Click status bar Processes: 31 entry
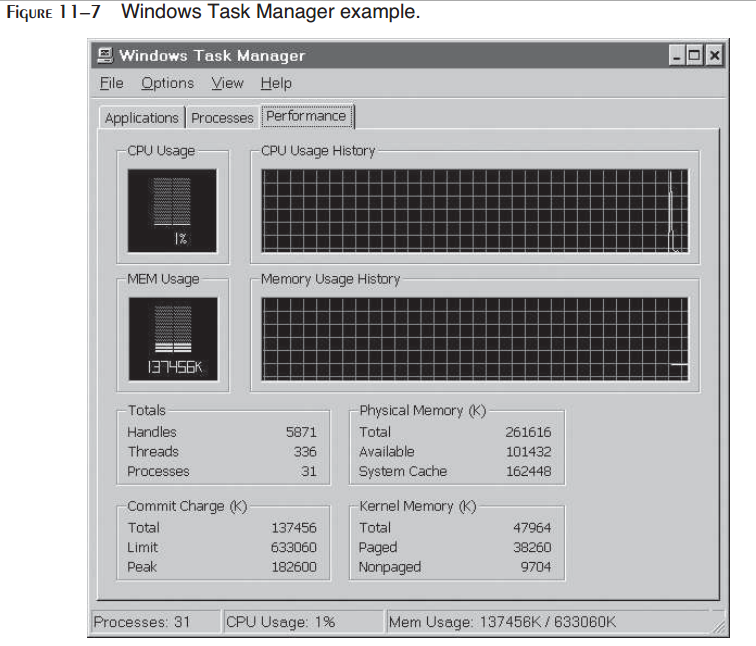The width and height of the screenshot is (756, 646). (155, 622)
